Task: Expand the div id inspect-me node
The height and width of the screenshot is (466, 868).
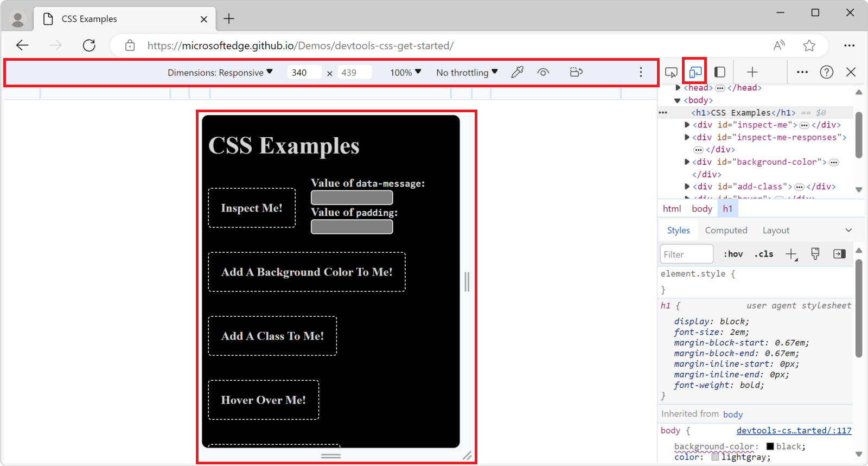Action: 687,125
